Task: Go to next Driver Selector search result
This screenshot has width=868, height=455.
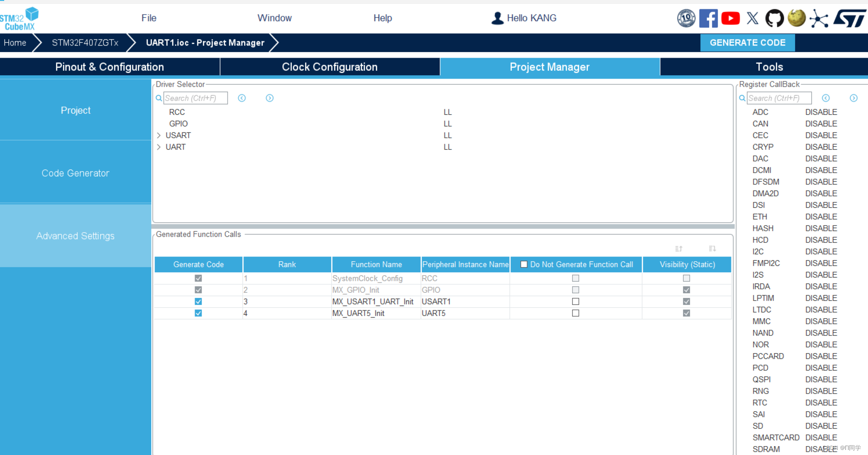Action: pyautogui.click(x=270, y=98)
